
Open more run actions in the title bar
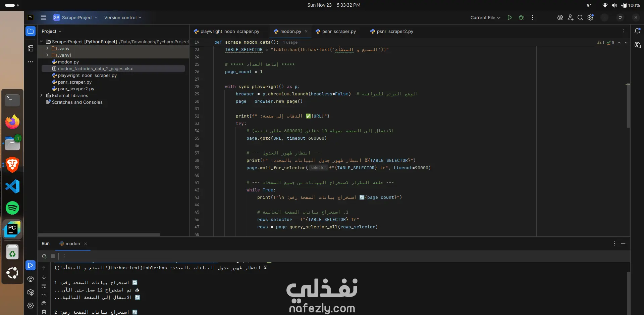click(533, 17)
